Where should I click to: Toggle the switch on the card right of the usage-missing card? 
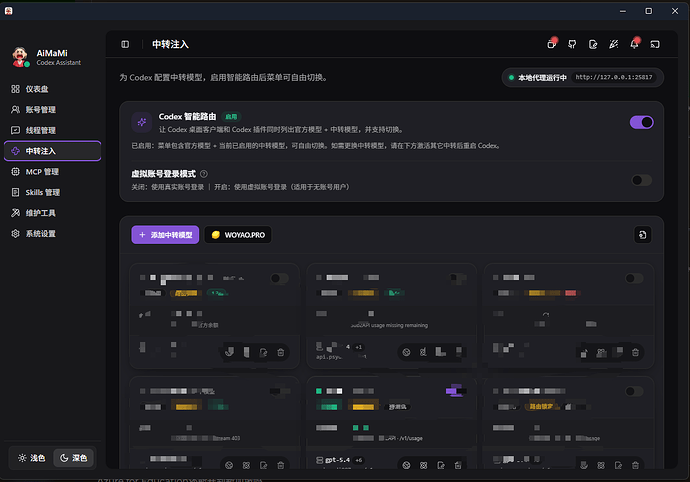tap(634, 278)
